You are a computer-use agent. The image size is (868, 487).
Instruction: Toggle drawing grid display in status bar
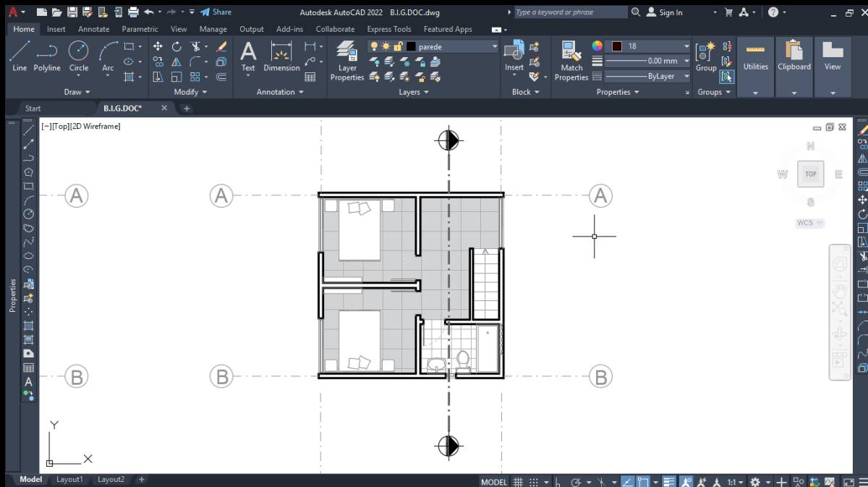[518, 482]
